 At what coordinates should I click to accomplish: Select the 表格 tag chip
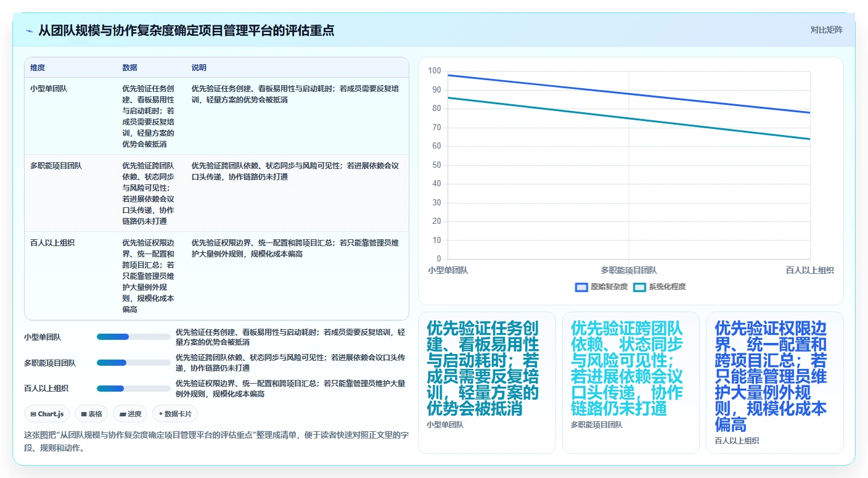tap(92, 414)
